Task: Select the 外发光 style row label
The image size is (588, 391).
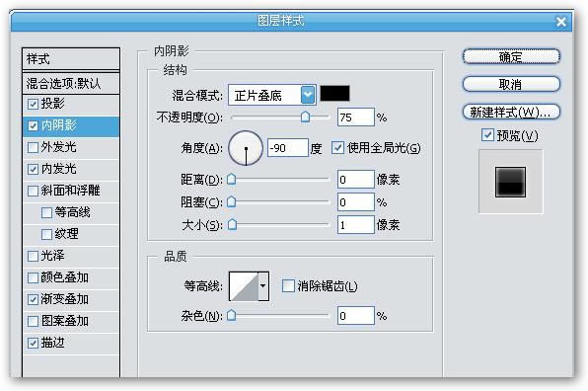Action: (x=58, y=147)
